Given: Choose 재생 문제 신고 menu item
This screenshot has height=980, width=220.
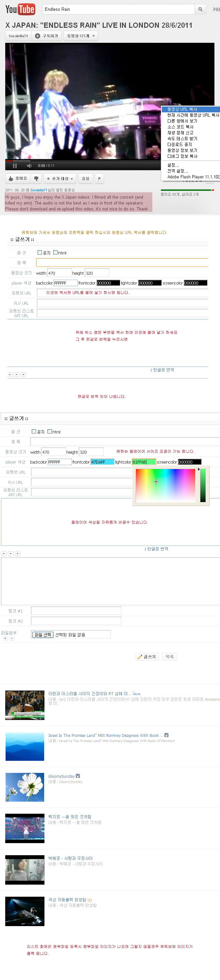Looking at the screenshot, I should pyautogui.click(x=191, y=133).
